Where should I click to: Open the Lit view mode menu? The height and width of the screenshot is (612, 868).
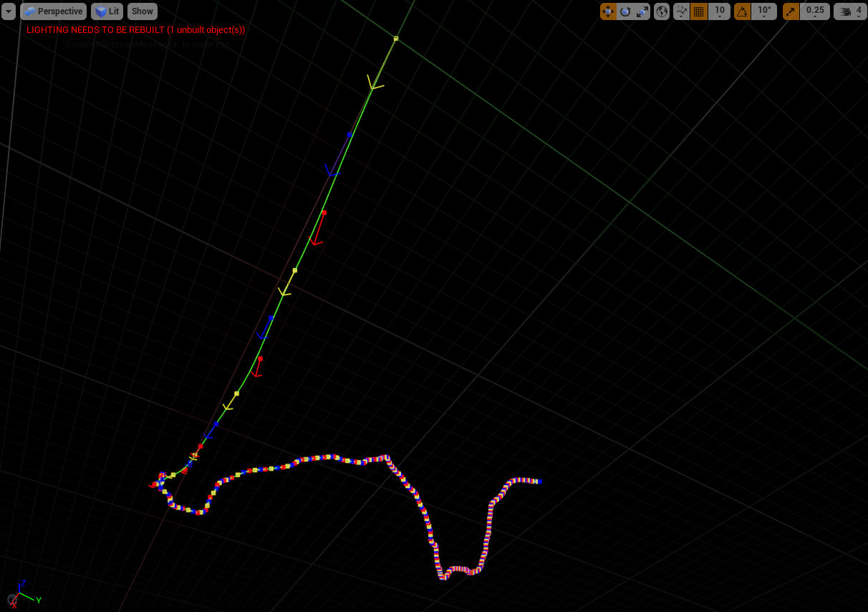[x=107, y=11]
